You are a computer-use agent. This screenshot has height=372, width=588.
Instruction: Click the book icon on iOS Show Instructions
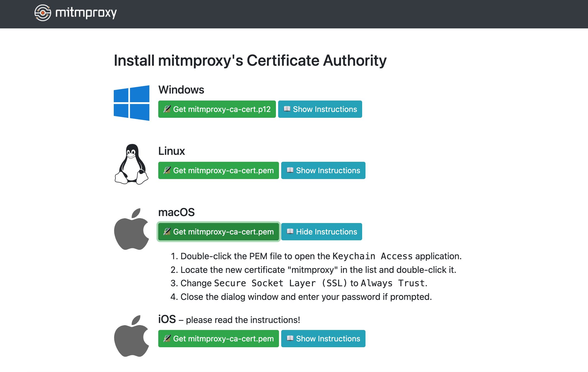click(x=290, y=339)
